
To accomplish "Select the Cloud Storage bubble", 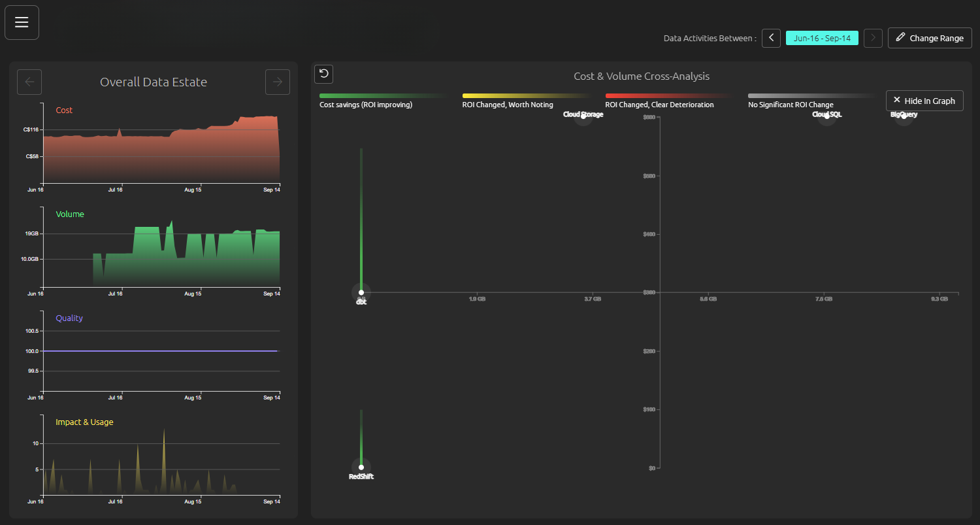I will (x=583, y=116).
